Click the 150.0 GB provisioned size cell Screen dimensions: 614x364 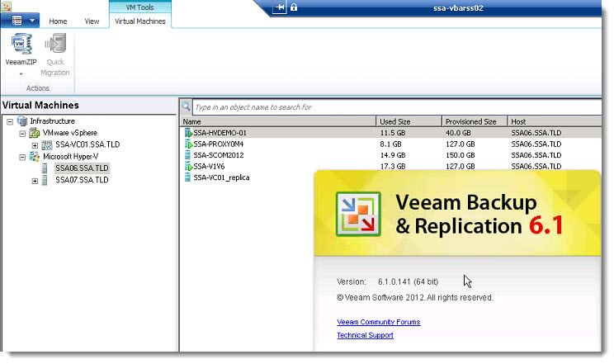click(460, 155)
